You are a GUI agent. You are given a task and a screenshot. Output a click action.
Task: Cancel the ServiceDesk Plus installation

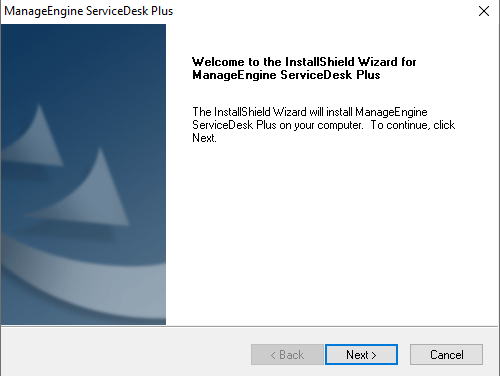point(446,354)
